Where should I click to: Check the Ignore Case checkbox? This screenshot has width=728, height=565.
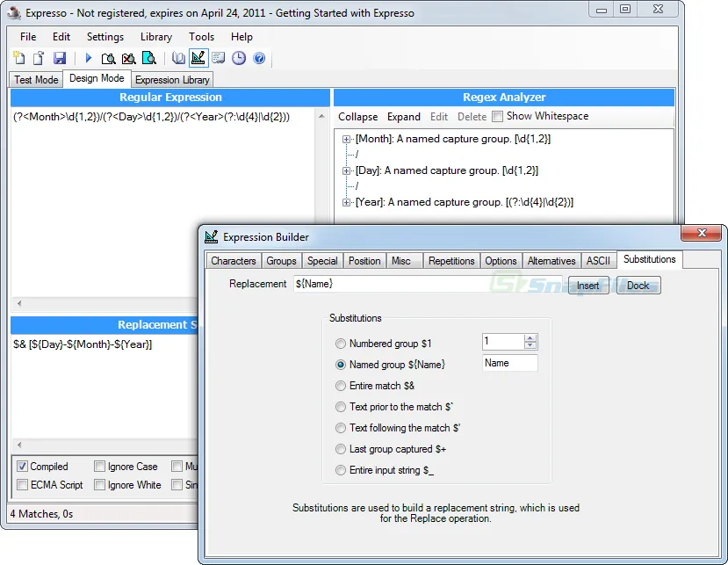pyautogui.click(x=99, y=466)
